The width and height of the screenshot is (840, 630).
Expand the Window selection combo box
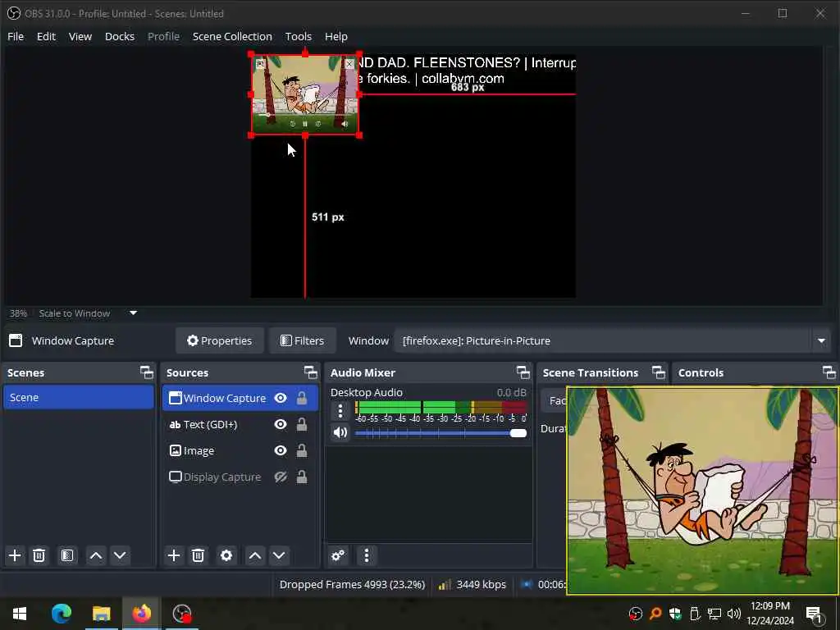[821, 340]
